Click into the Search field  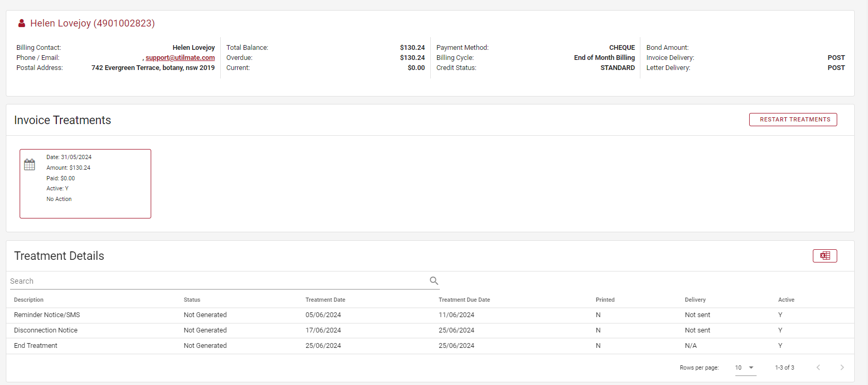[x=218, y=281]
